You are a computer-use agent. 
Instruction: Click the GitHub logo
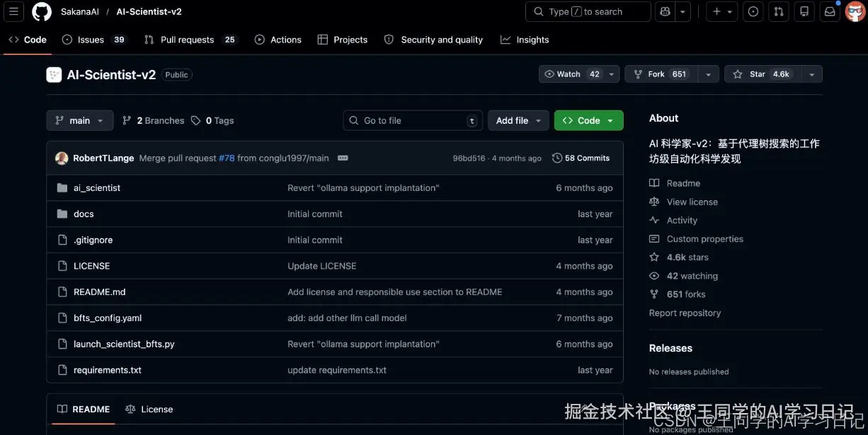[x=42, y=11]
